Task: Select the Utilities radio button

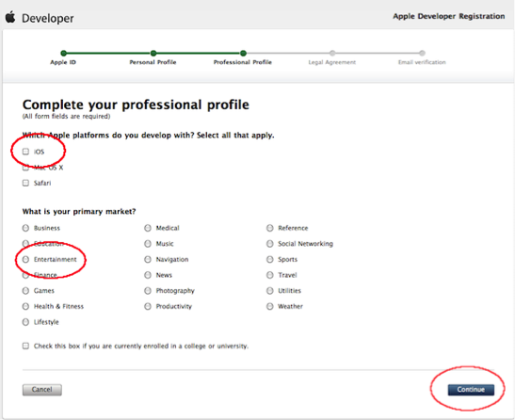Action: point(270,291)
